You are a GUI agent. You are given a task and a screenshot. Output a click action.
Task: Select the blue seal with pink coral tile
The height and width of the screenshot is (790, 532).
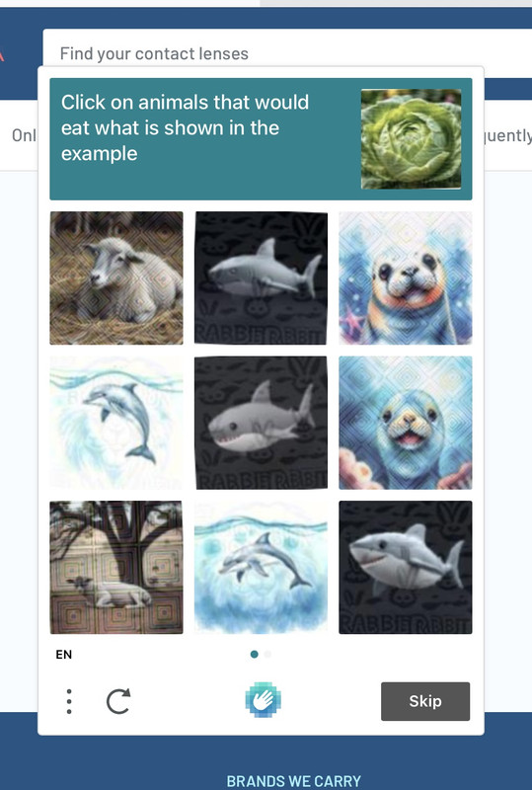[x=406, y=423]
